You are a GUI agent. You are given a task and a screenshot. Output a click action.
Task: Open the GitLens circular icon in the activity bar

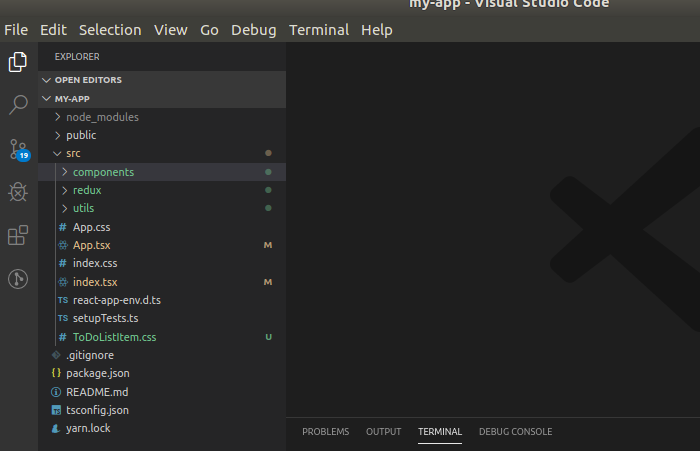(x=18, y=279)
